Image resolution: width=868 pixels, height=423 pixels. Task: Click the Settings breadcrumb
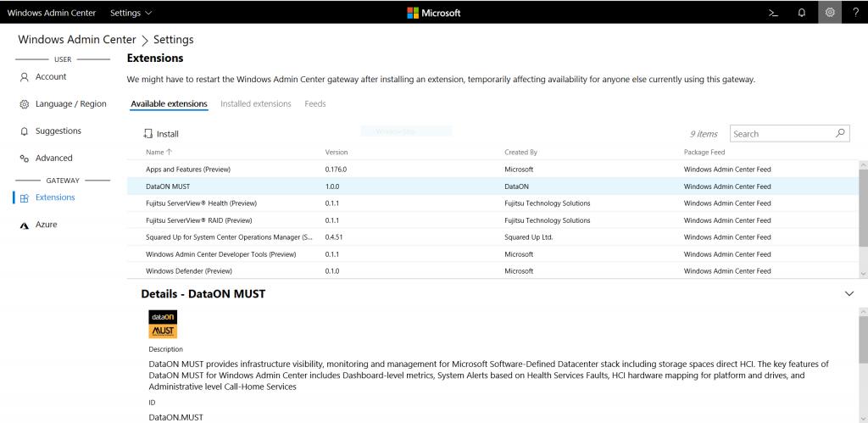click(173, 40)
